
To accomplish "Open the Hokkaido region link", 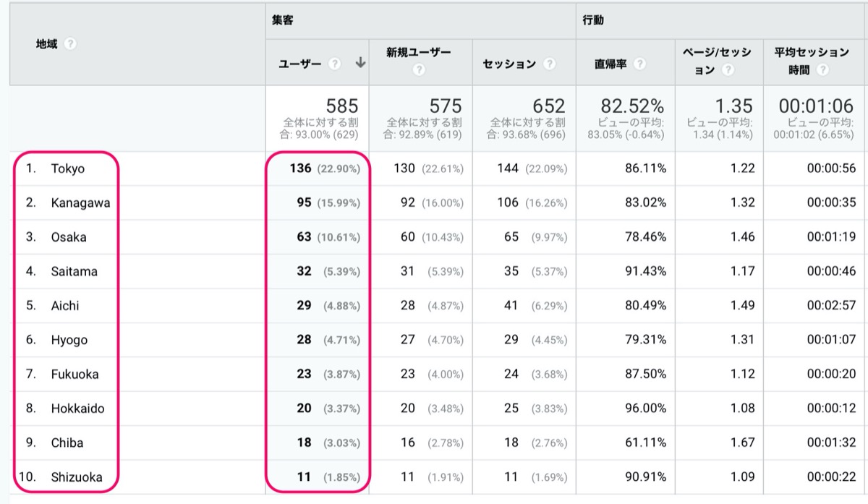I will 77,408.
